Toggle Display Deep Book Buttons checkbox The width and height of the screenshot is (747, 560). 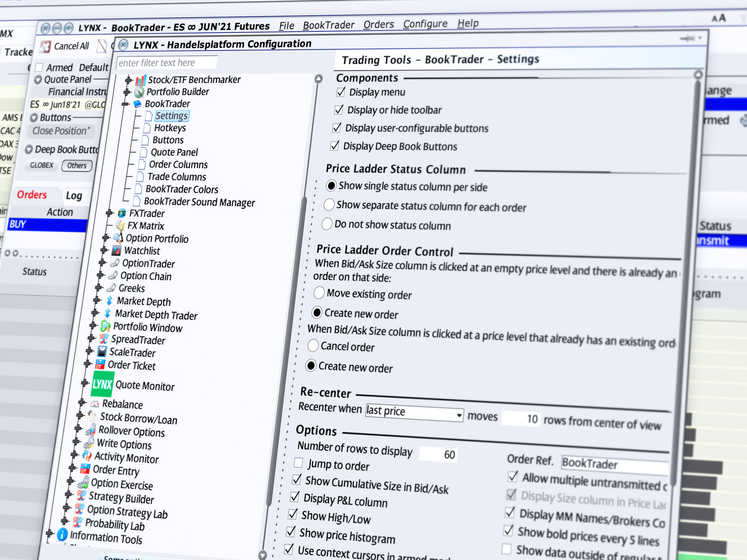click(x=335, y=146)
